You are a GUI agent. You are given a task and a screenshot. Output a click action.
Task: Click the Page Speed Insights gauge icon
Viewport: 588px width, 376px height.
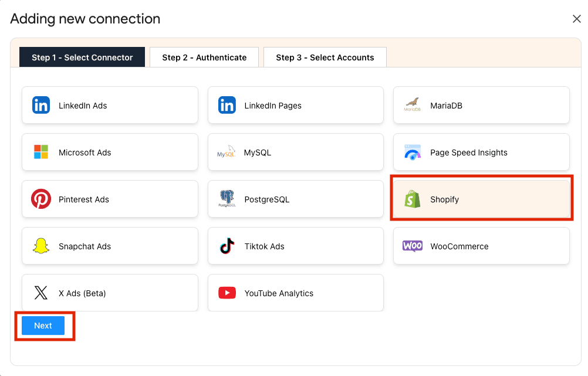tap(413, 153)
